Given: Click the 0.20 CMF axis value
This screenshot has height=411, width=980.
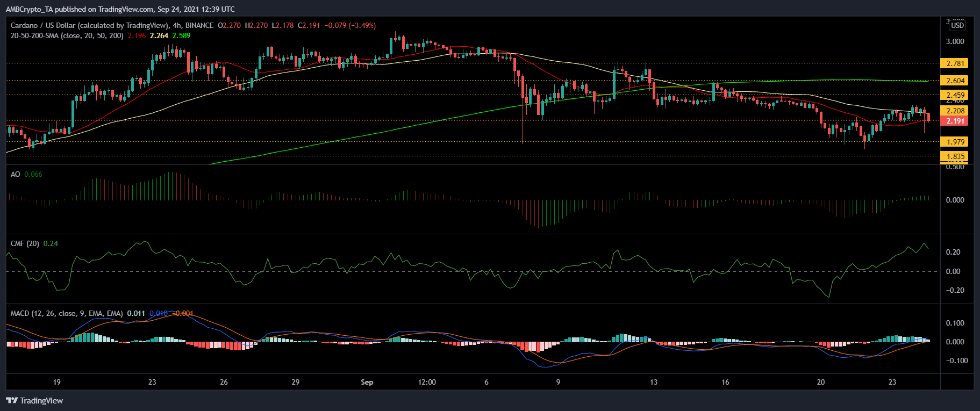Looking at the screenshot, I should pos(953,252).
